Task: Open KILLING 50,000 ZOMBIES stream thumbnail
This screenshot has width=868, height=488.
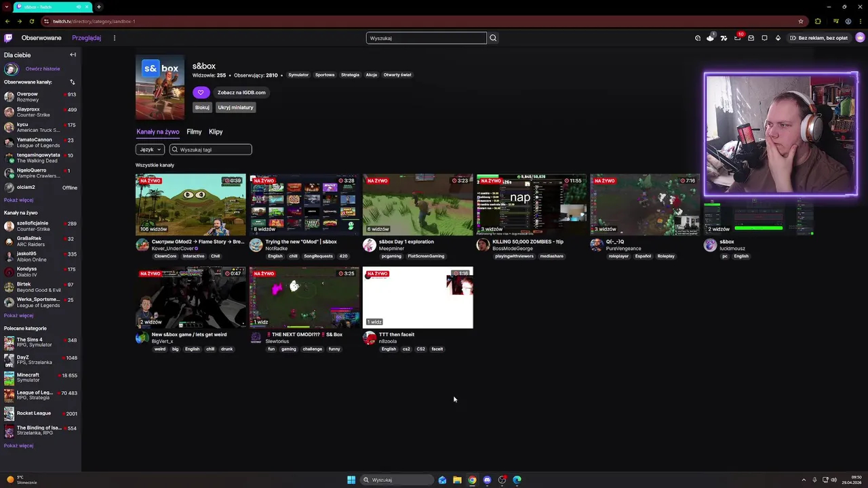Action: click(x=532, y=205)
